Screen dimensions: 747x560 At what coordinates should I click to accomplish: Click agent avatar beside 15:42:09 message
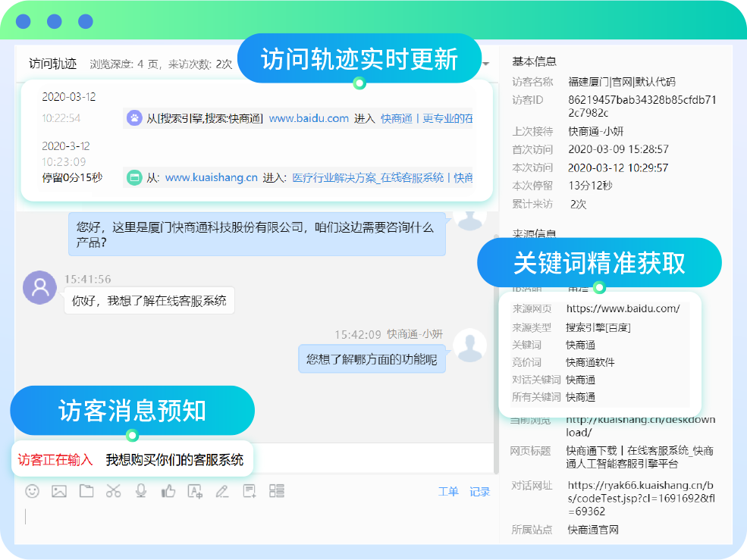[469, 345]
